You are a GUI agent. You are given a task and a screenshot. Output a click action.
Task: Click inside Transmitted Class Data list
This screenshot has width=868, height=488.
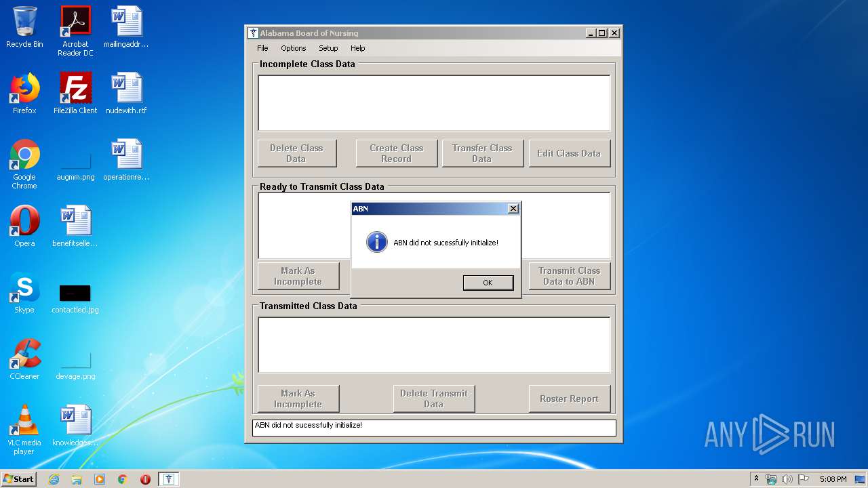[x=434, y=345]
